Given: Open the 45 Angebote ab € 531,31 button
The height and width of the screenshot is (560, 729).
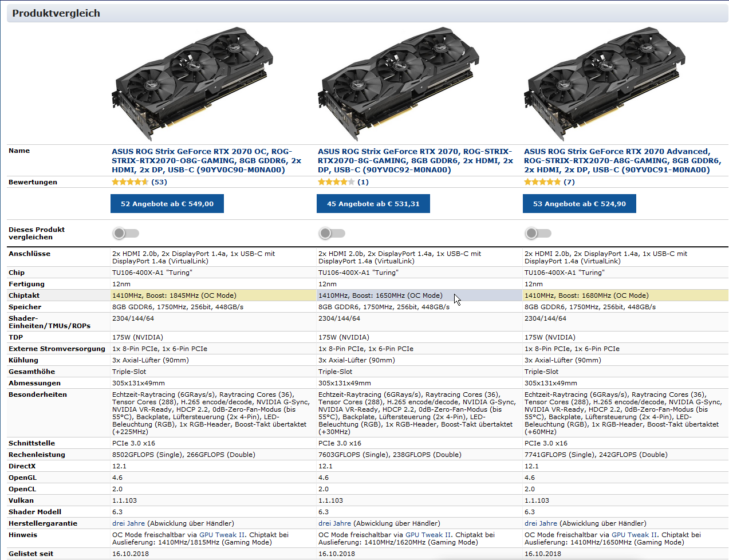Looking at the screenshot, I should (373, 204).
